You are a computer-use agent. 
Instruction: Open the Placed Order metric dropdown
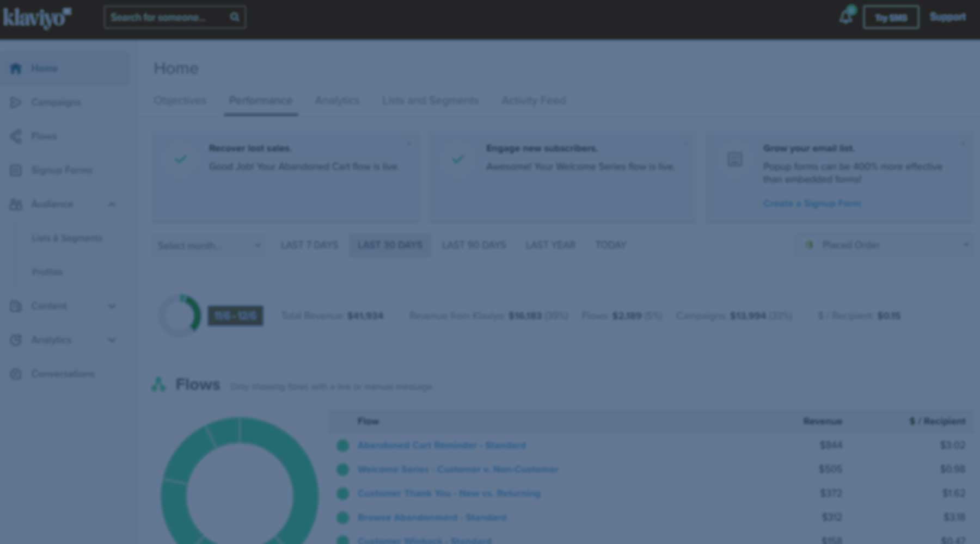point(885,245)
